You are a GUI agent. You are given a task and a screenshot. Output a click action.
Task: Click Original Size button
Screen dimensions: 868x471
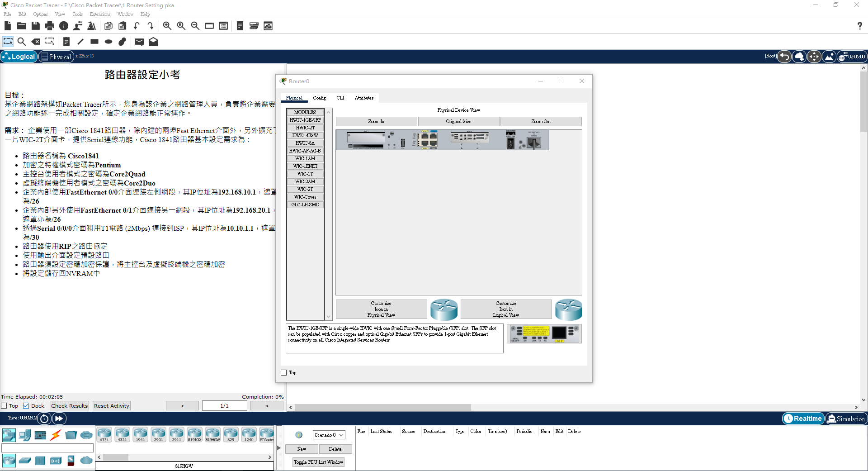point(458,121)
